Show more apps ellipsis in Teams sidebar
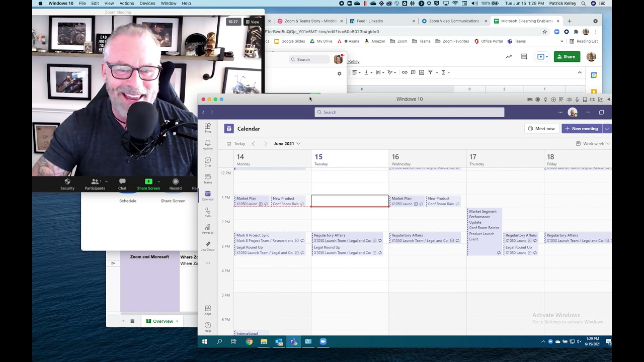 pyautogui.click(x=208, y=263)
